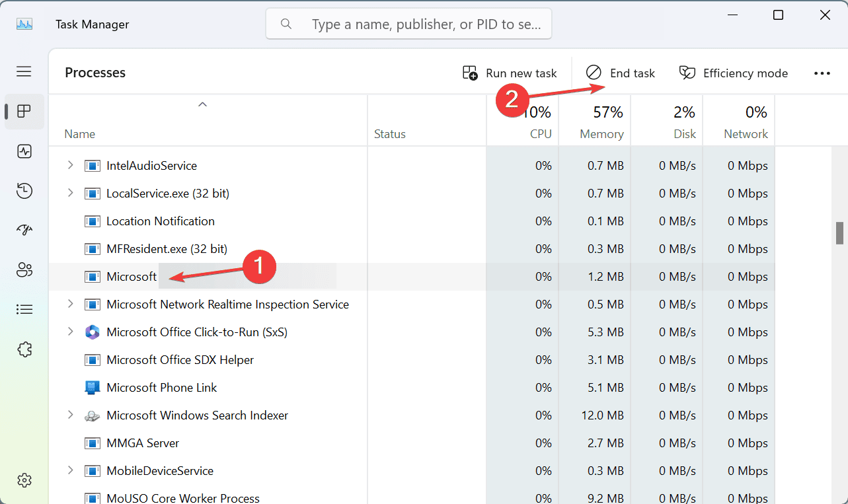Image resolution: width=848 pixels, height=504 pixels.
Task: Open the hamburger navigation menu
Action: pos(24,71)
